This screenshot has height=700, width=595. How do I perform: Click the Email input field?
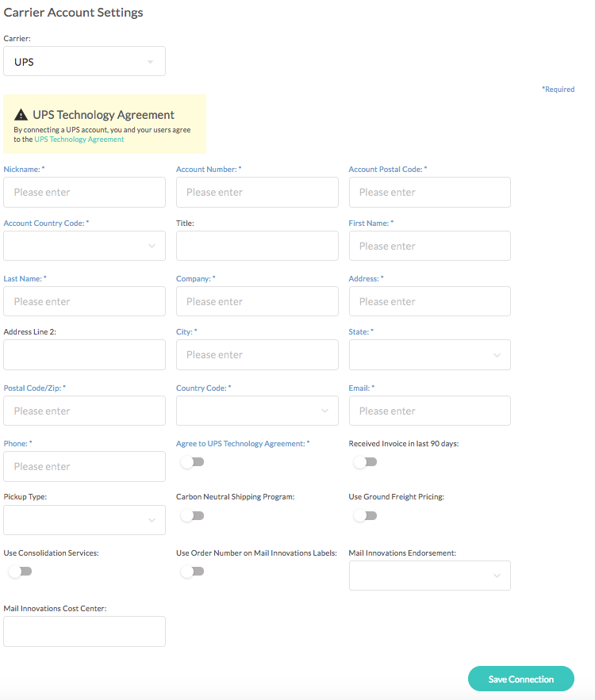(x=430, y=411)
